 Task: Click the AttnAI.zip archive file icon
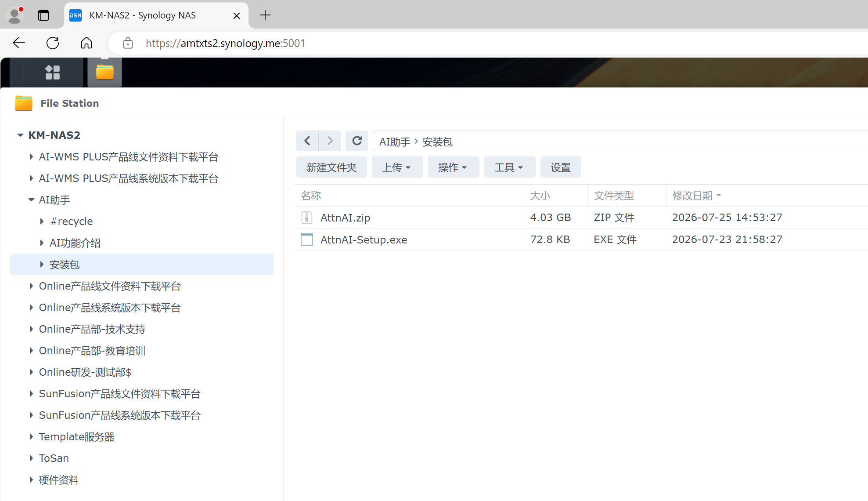click(x=306, y=218)
